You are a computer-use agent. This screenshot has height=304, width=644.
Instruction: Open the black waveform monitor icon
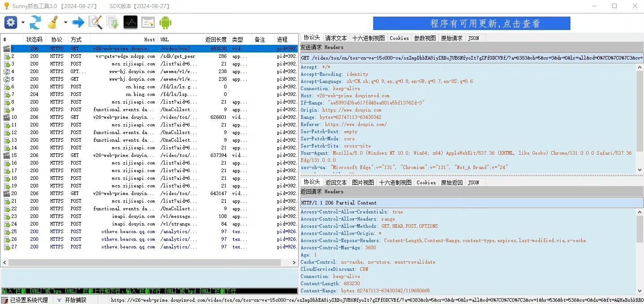coord(131,22)
